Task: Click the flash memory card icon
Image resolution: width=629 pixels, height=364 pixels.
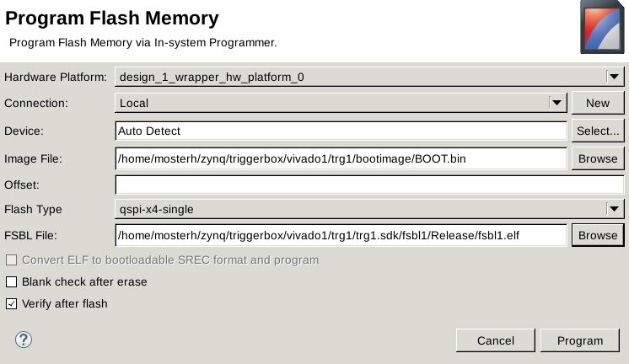Action: pos(602,27)
